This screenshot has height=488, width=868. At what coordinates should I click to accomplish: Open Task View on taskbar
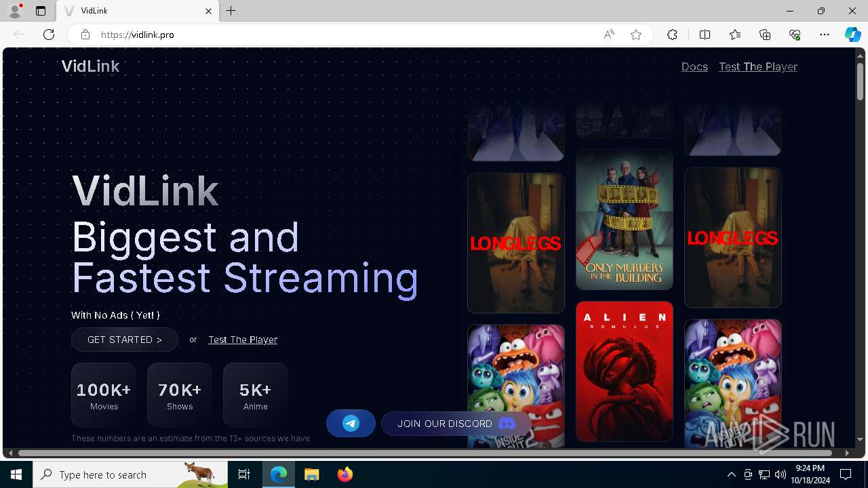click(x=244, y=474)
